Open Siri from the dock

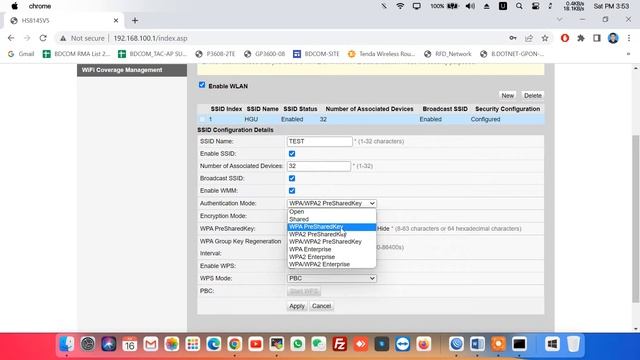(109, 344)
